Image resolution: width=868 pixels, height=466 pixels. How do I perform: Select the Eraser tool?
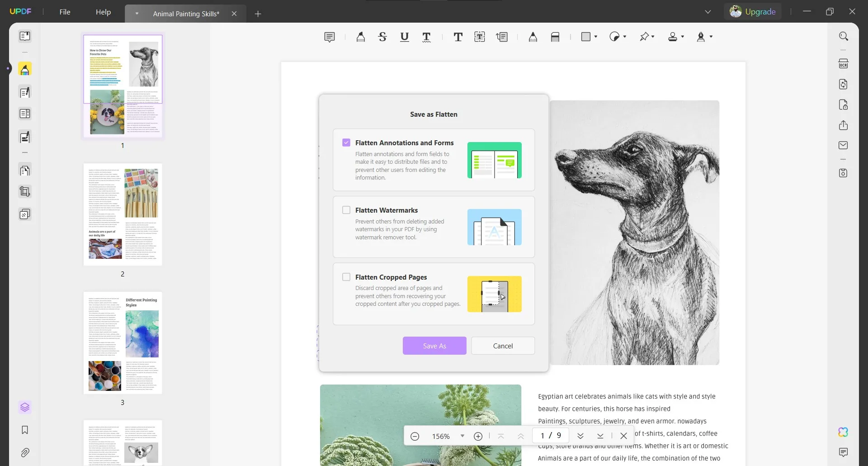pos(556,37)
